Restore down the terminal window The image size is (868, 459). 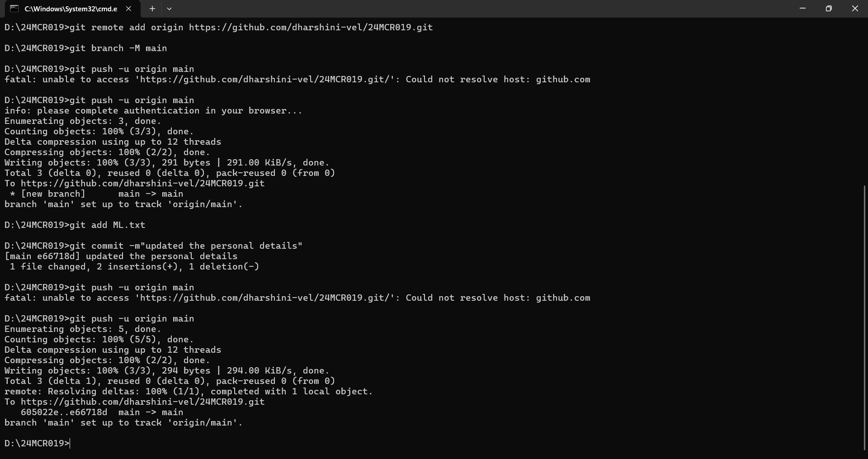tap(829, 9)
